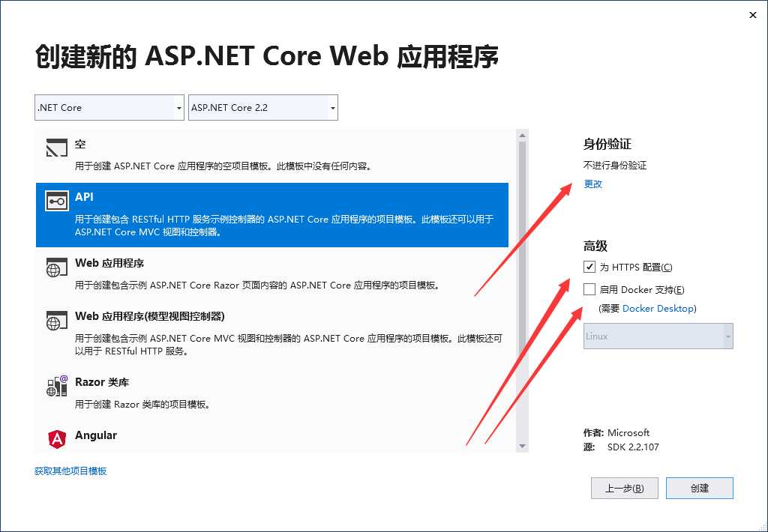Toggle the HTTPS configuration checkbox
The image size is (768, 532).
point(589,267)
